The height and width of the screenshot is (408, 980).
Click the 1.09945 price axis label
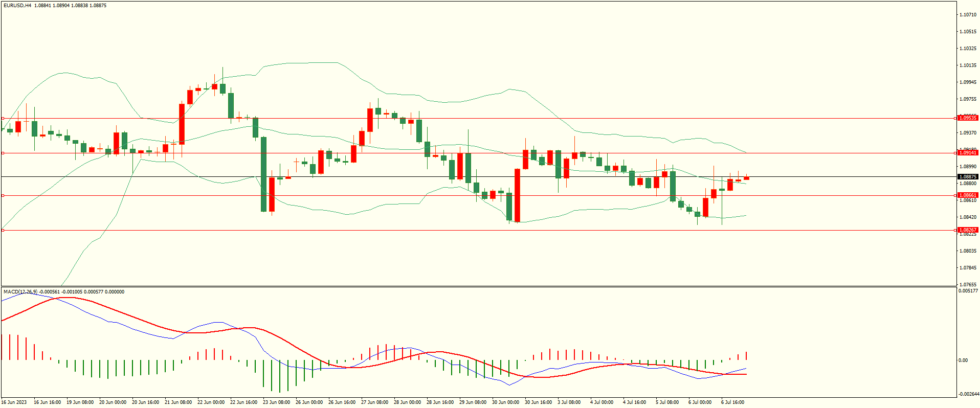968,82
